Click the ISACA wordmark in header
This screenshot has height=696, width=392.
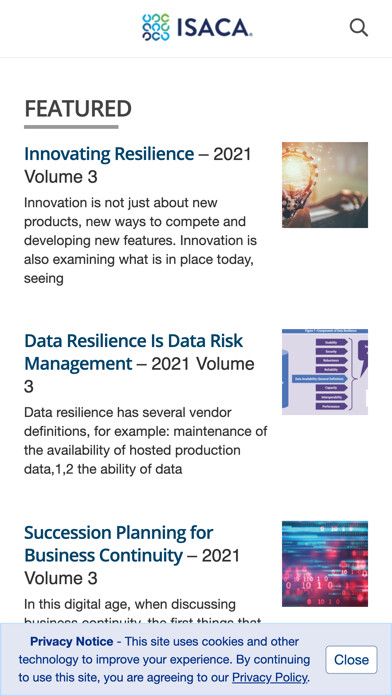pyautogui.click(x=215, y=28)
